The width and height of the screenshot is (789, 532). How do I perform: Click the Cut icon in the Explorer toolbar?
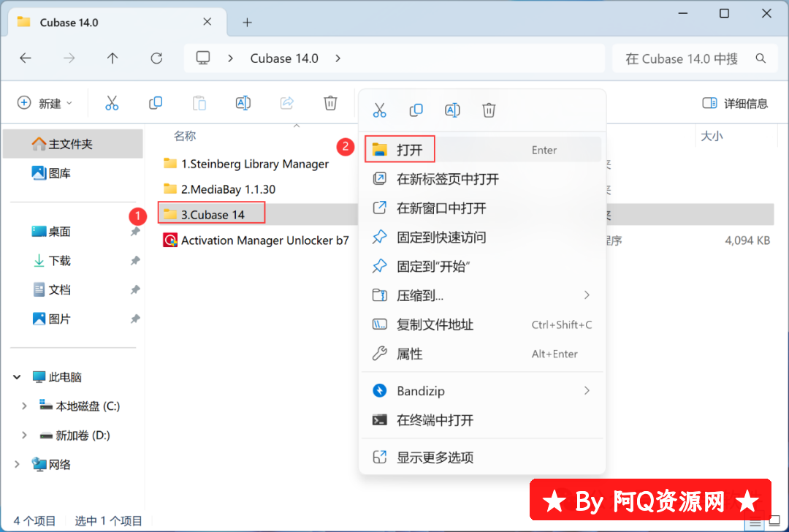click(112, 103)
